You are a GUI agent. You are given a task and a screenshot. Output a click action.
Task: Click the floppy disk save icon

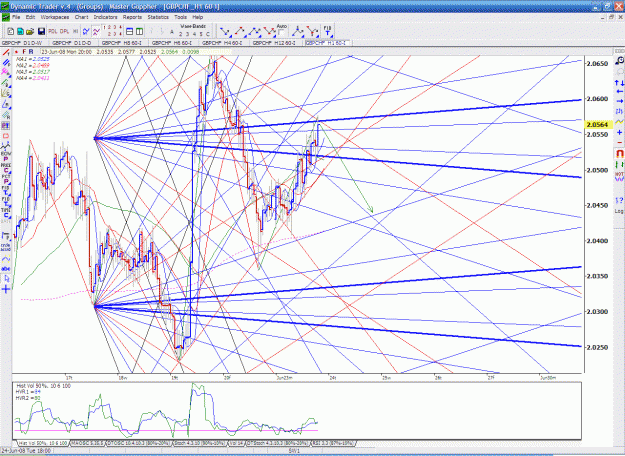(41, 31)
